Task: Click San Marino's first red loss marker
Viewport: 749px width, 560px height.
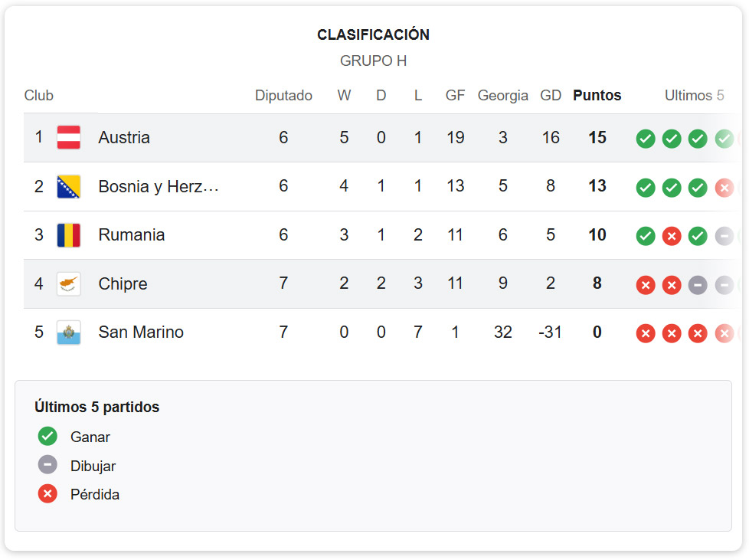Action: (x=646, y=333)
